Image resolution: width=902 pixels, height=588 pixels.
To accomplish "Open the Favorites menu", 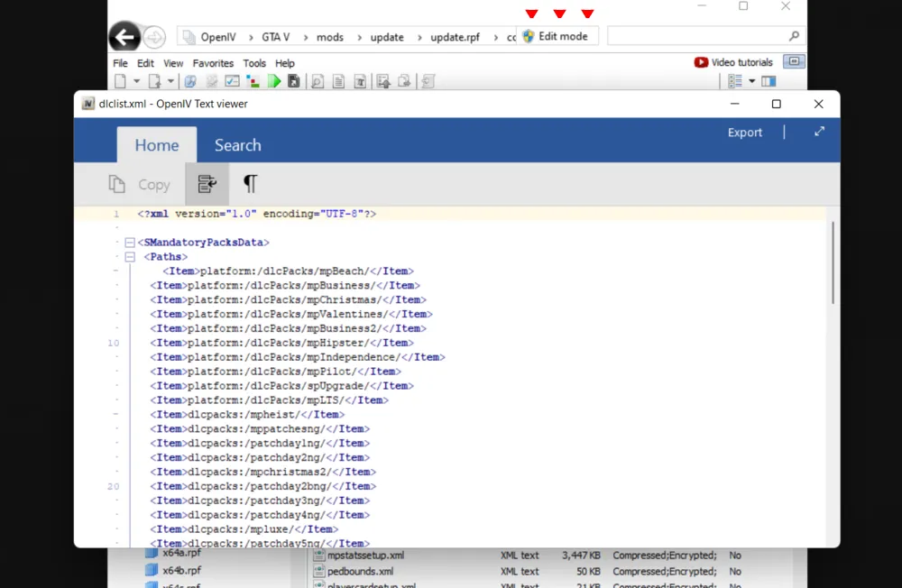I will (x=213, y=63).
